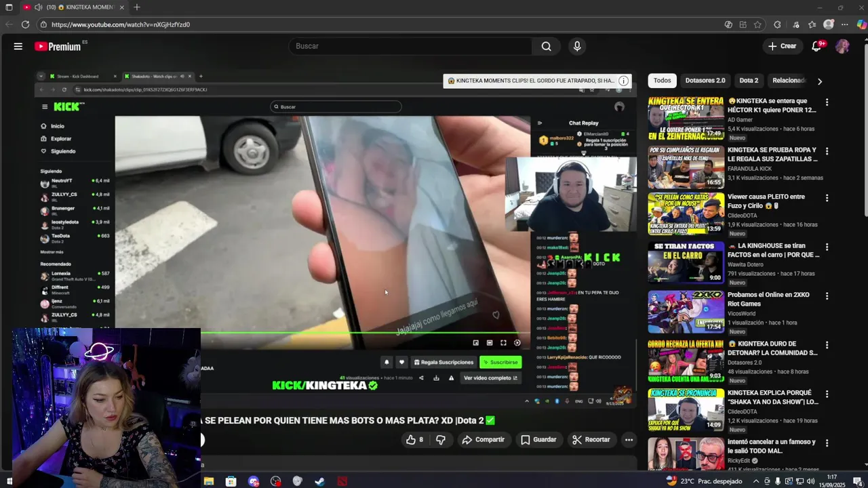Dislike the video with thumbs down

point(441,440)
